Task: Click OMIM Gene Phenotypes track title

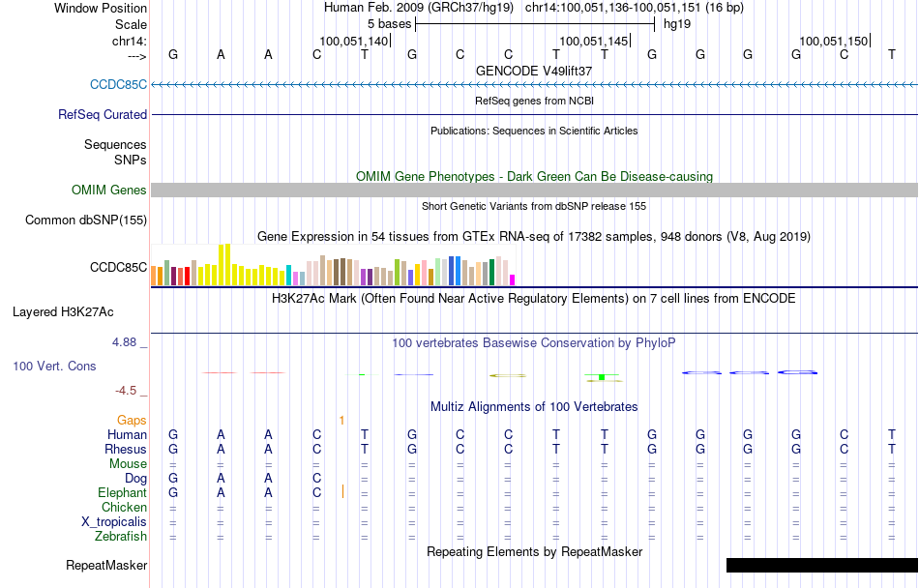Action: pos(535,176)
